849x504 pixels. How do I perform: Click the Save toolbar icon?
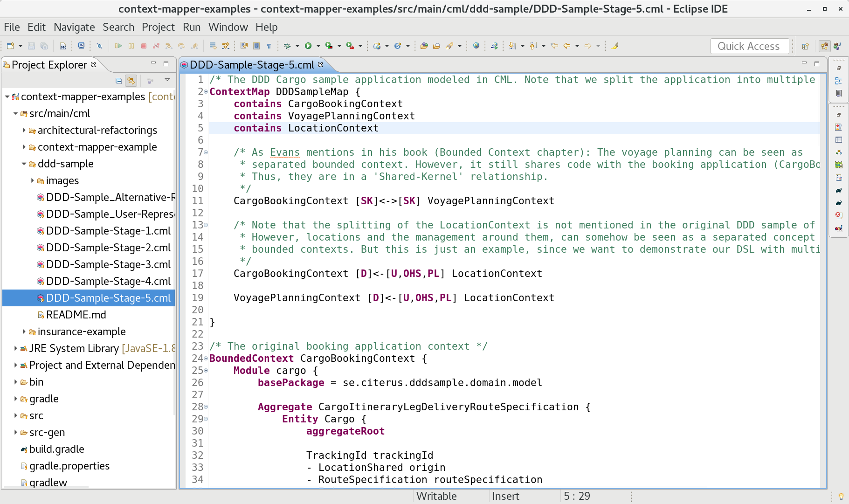[32, 46]
